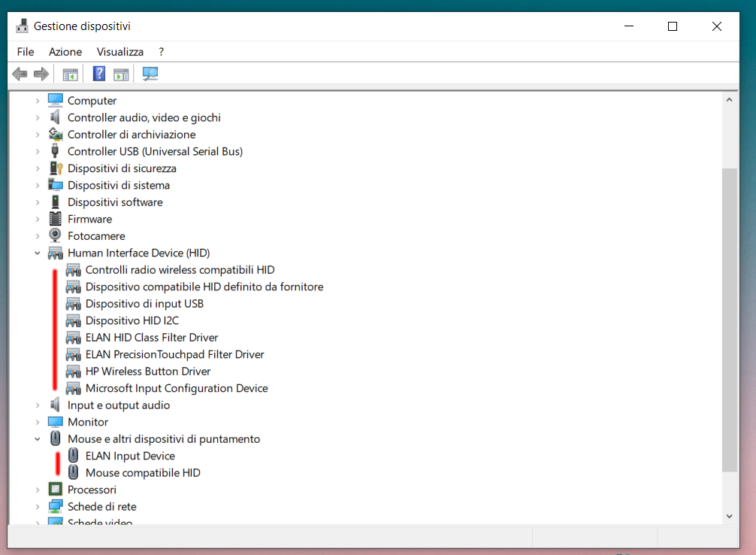Click the Mouse category icon
This screenshot has width=756, height=555.
[x=56, y=438]
